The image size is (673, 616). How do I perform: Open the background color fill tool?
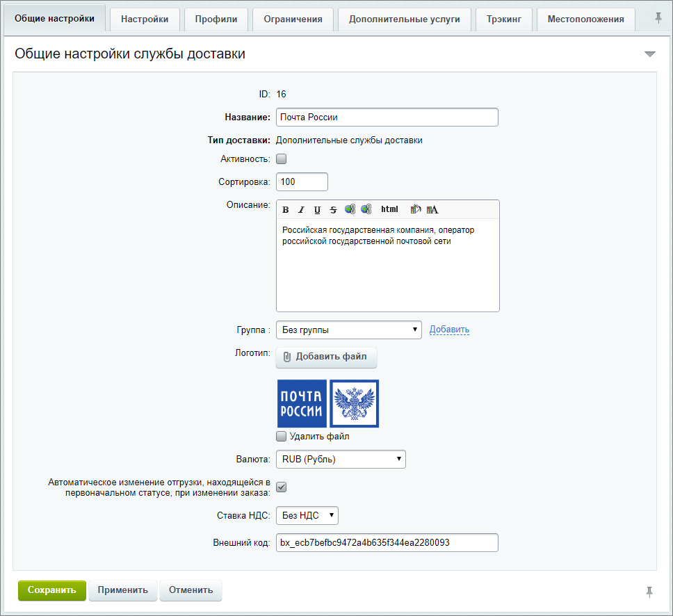416,209
